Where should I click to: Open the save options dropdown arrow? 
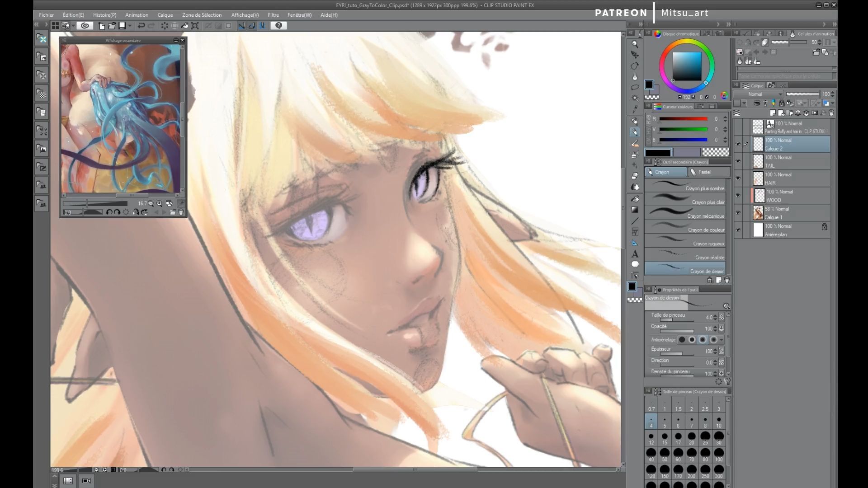[130, 26]
